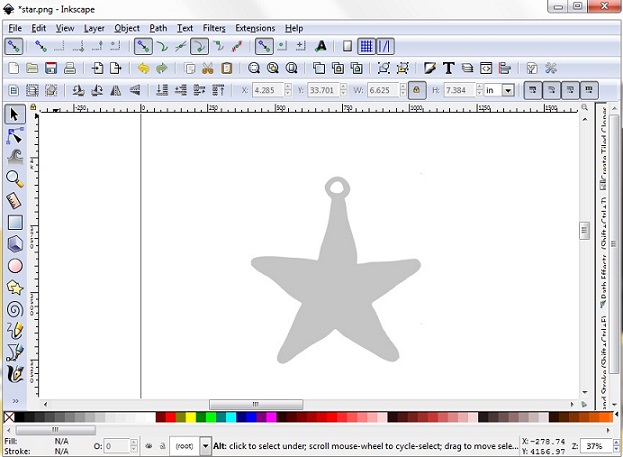Paste from clipboard

(226, 68)
